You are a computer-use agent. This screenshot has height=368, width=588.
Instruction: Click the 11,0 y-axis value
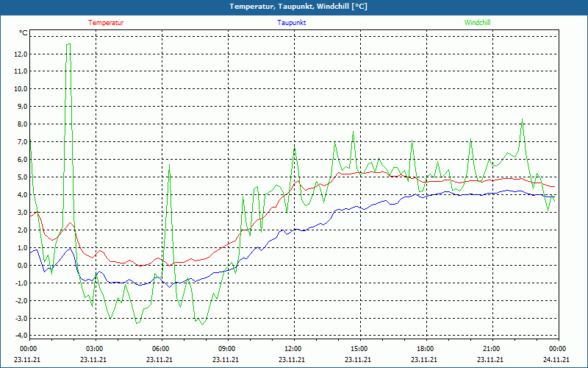click(x=21, y=71)
